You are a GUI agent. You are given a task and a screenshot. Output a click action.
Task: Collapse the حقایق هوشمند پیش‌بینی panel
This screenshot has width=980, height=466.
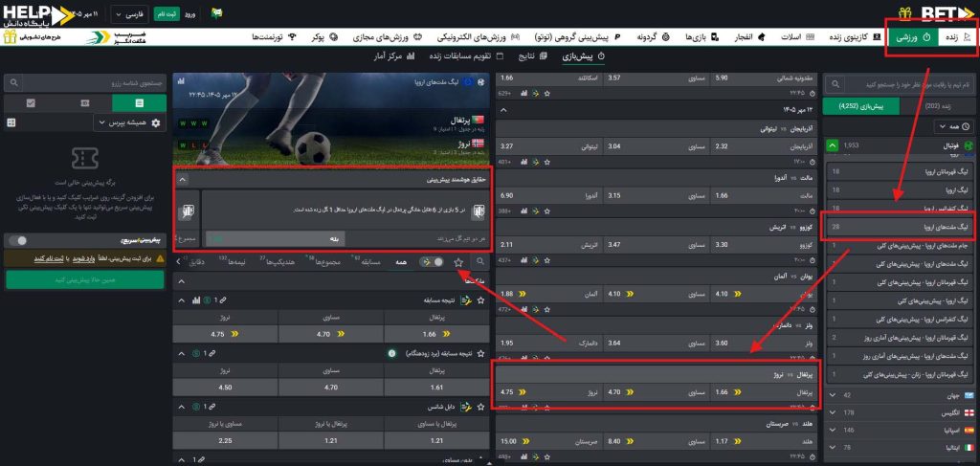tap(182, 180)
